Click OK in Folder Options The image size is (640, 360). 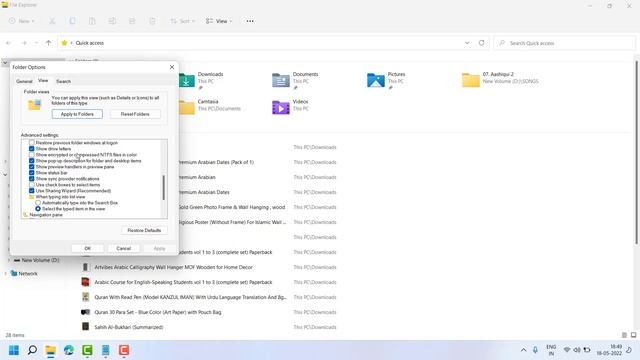pyautogui.click(x=87, y=248)
